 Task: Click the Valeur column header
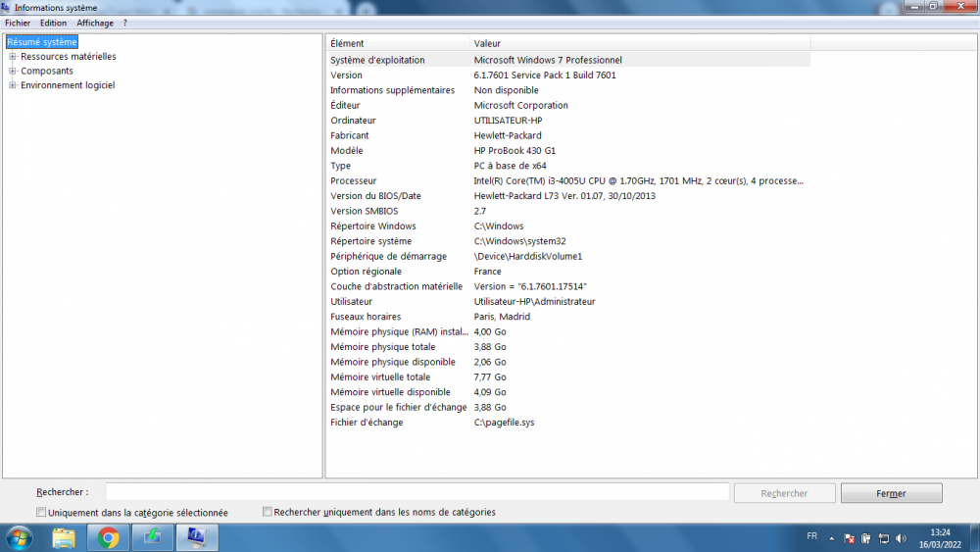point(640,43)
